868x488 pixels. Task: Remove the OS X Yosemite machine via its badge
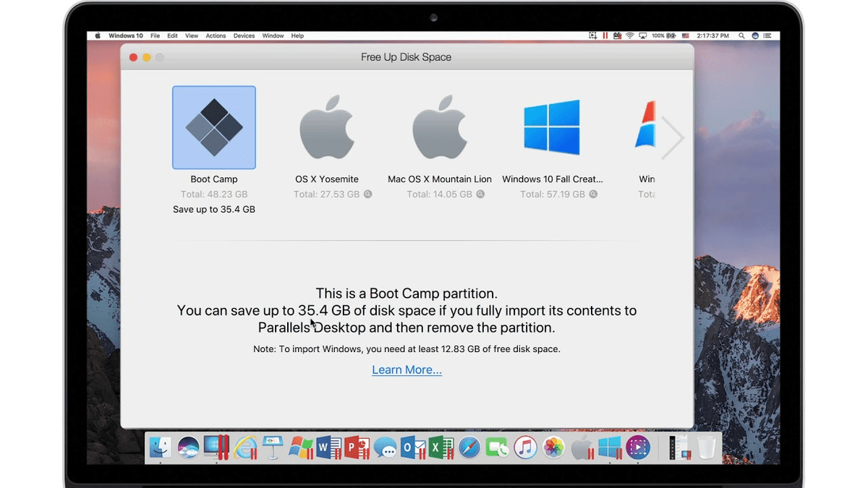367,194
